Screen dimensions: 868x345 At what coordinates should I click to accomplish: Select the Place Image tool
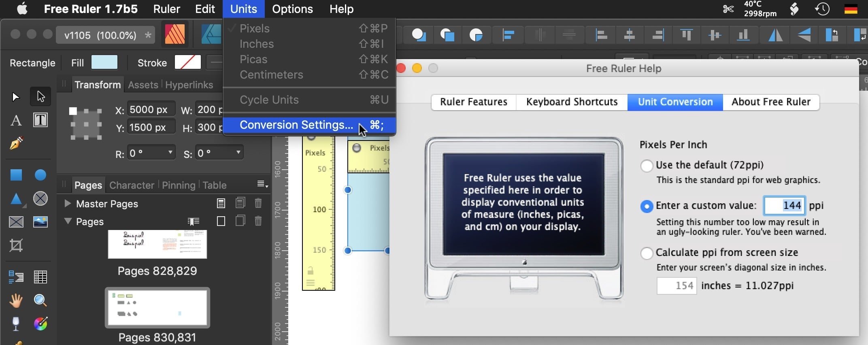pos(40,222)
